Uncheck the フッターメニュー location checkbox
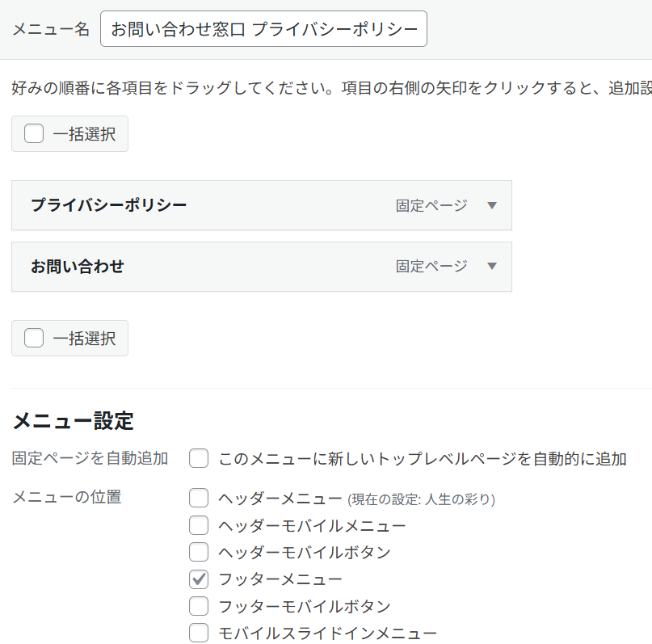This screenshot has width=652, height=644. pyautogui.click(x=199, y=579)
